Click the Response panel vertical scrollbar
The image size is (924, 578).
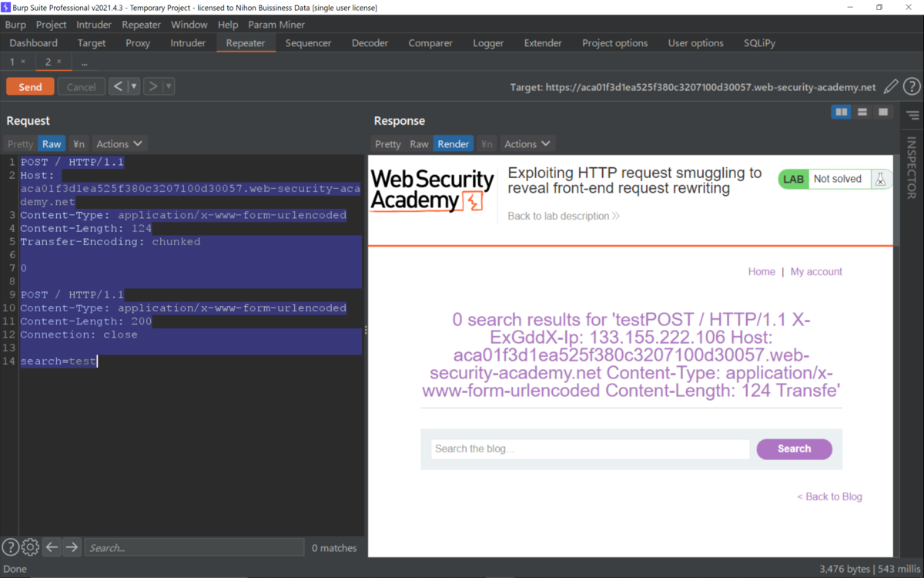pos(896,200)
